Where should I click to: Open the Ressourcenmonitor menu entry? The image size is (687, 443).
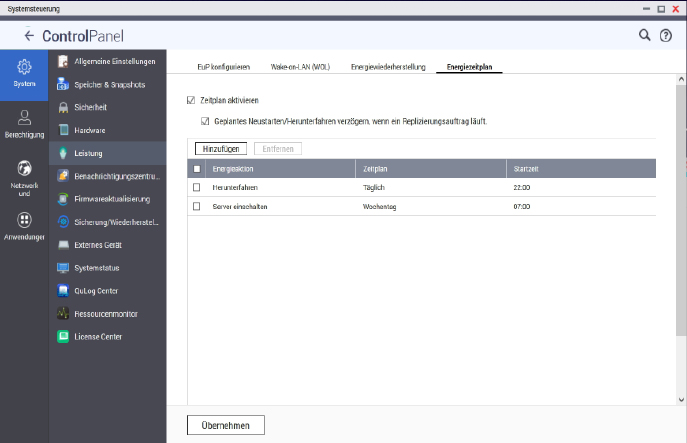pyautogui.click(x=106, y=314)
